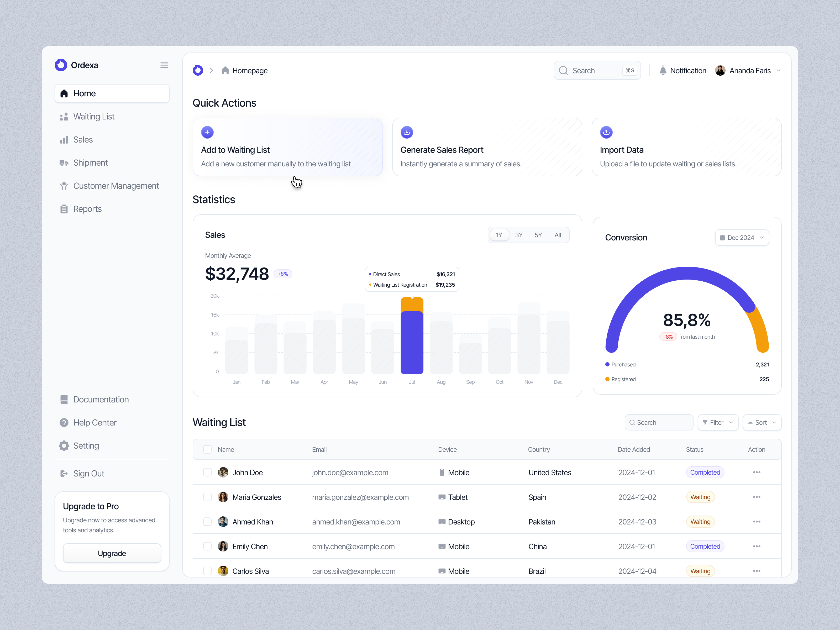Check the checkbox next to John Doe
This screenshot has height=630, width=840.
point(207,472)
